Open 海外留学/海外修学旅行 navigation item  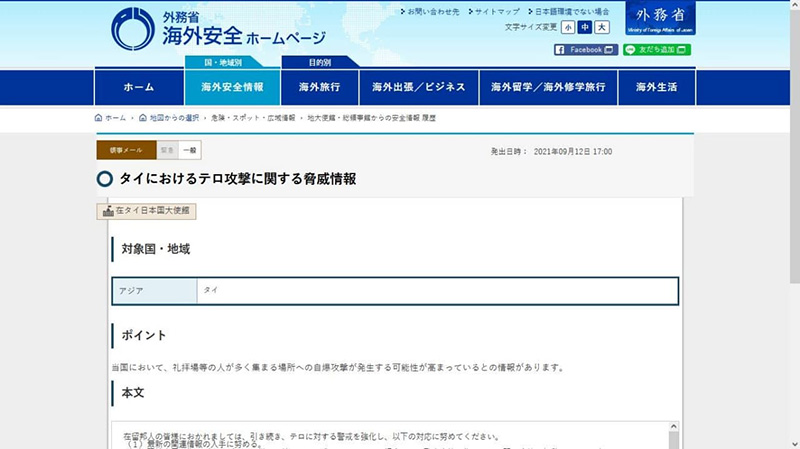click(548, 87)
